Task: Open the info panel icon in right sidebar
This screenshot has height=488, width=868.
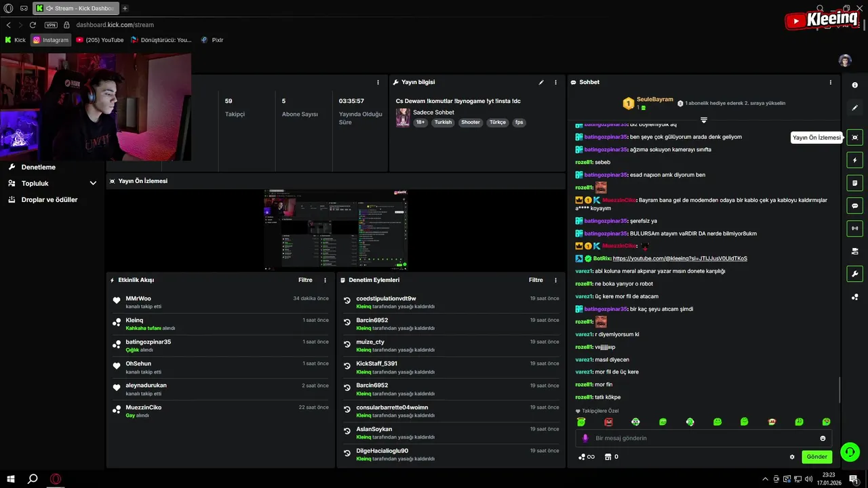Action: coord(854,85)
